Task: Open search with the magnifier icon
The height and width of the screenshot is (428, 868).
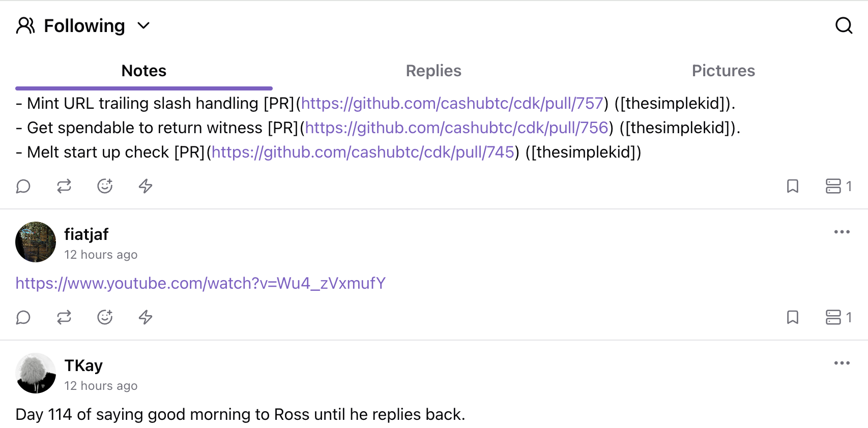Action: (844, 25)
